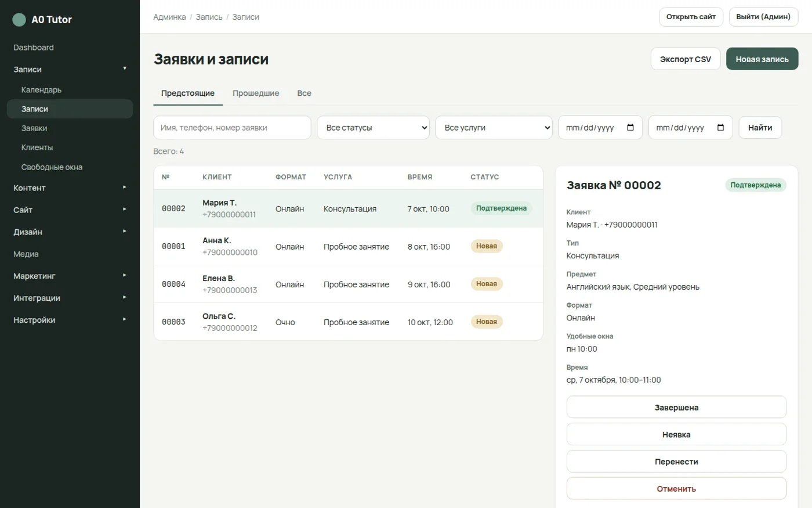The image size is (812, 508).
Task: Expand the Дизайн sidebar section
Action: click(x=70, y=232)
